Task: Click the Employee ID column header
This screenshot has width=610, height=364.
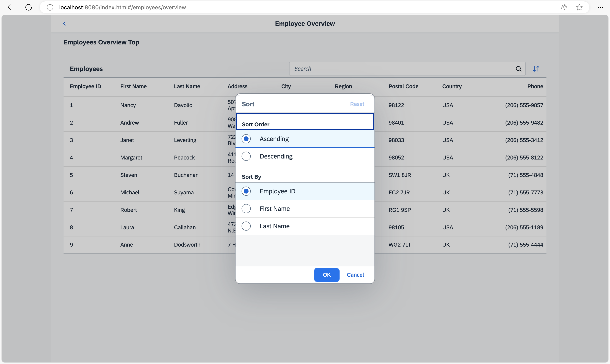Action: pyautogui.click(x=85, y=86)
